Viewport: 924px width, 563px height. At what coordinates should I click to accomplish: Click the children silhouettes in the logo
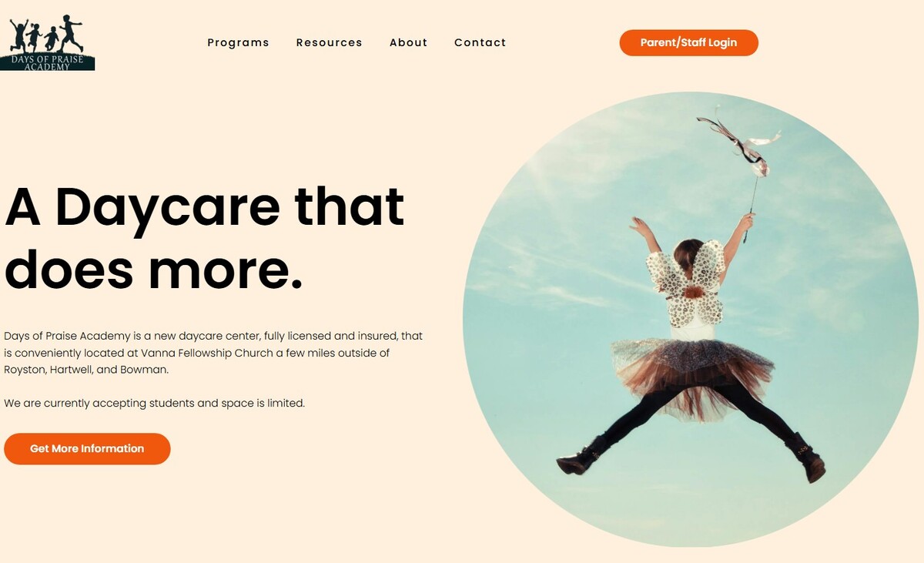46,34
